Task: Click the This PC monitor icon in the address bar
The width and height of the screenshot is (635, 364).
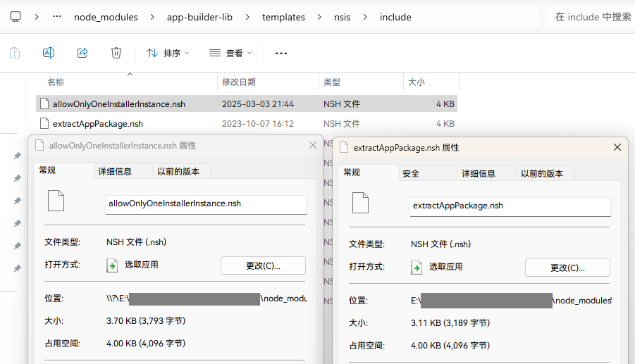Action: pyautogui.click(x=16, y=17)
